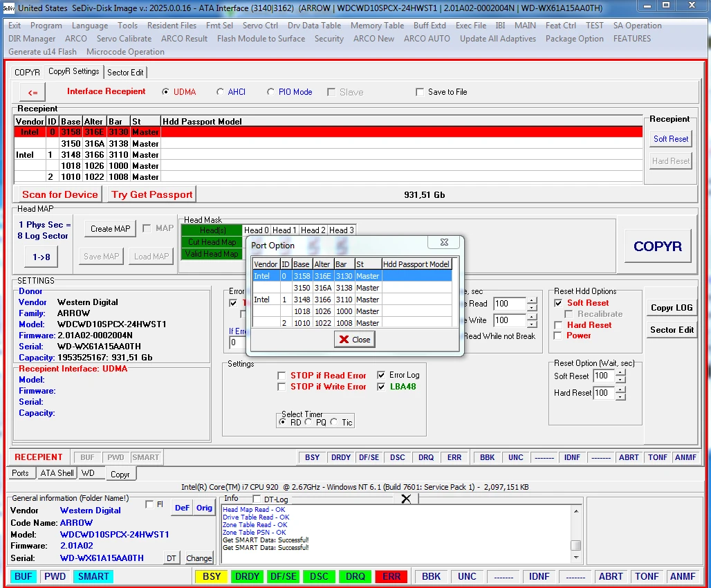Select the AHCI interface option
711x588 pixels.
pyautogui.click(x=220, y=91)
